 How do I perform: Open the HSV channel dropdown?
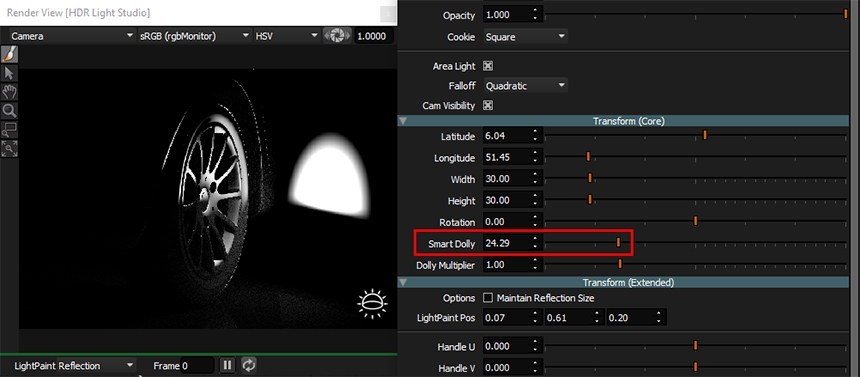(286, 36)
